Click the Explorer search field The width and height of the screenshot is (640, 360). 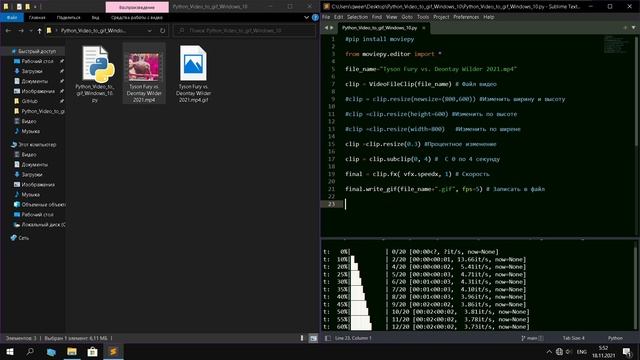pyautogui.click(x=244, y=31)
